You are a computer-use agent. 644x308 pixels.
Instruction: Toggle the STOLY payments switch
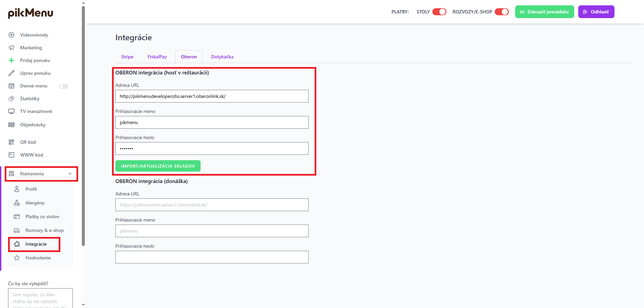point(439,12)
